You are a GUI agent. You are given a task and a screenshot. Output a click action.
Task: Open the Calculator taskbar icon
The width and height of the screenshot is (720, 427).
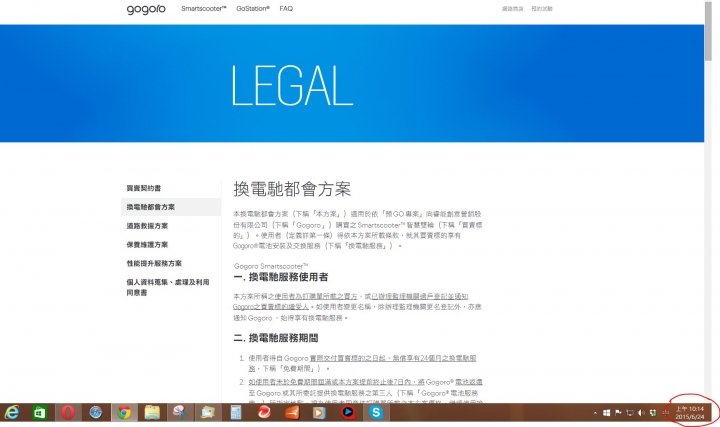236,412
